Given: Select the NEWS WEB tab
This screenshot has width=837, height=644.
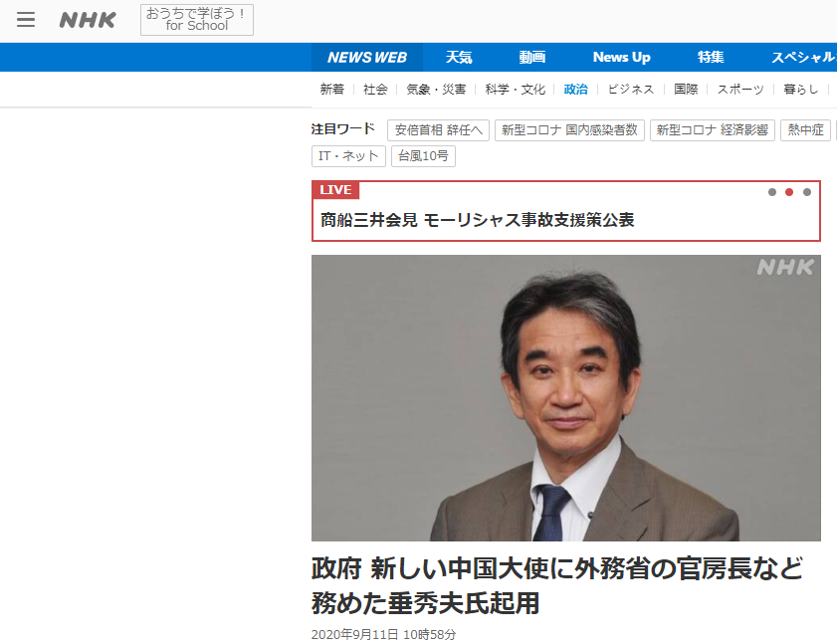Looking at the screenshot, I should [x=366, y=57].
